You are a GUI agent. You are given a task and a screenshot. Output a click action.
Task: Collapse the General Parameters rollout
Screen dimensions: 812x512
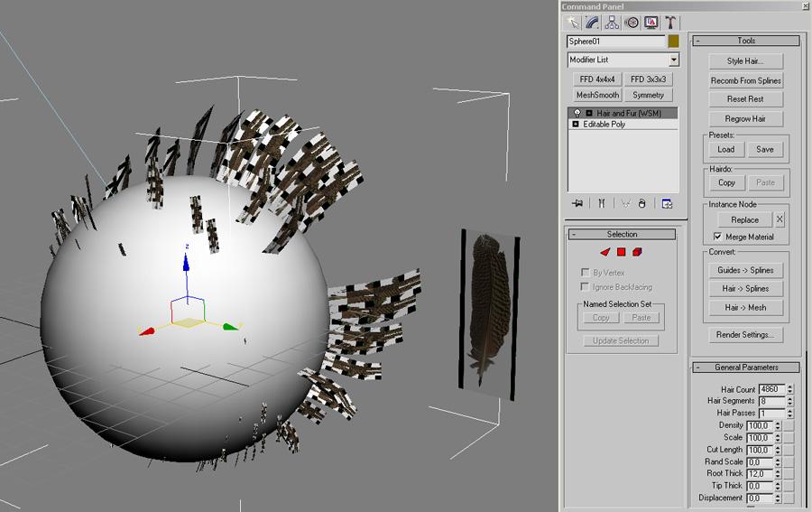746,368
